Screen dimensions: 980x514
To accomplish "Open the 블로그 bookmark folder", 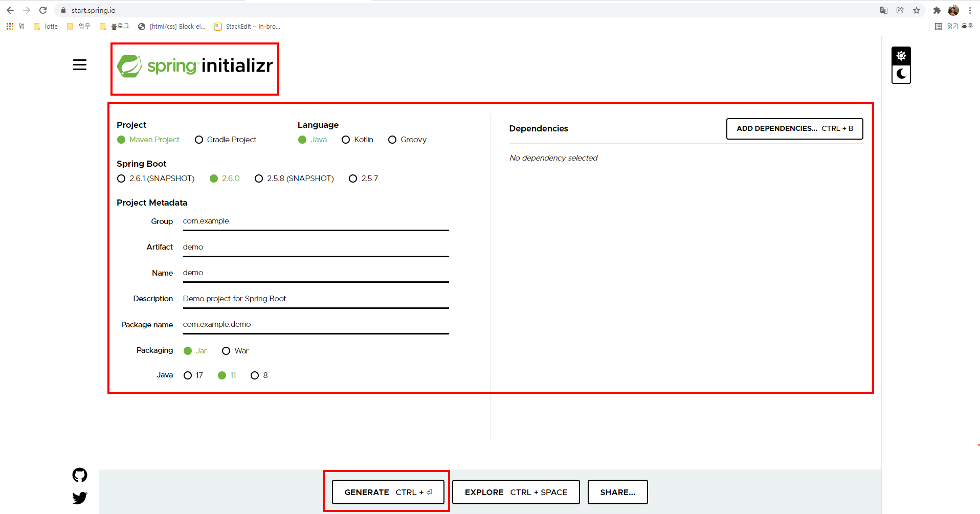I will [114, 27].
